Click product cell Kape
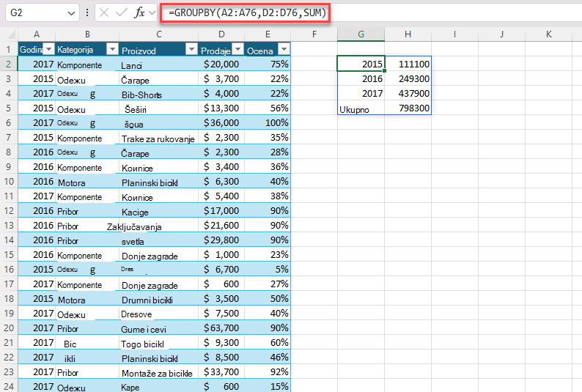Image resolution: width=582 pixels, height=392 pixels. tap(159, 386)
